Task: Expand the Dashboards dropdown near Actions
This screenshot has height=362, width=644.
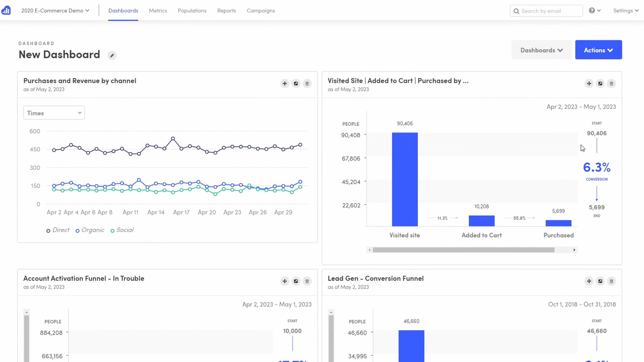Action: coord(541,50)
